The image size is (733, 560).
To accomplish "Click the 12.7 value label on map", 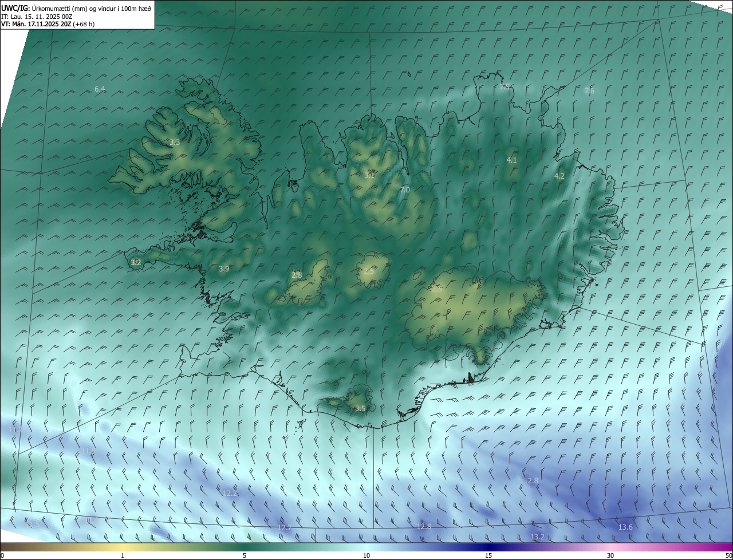I will 285,527.
